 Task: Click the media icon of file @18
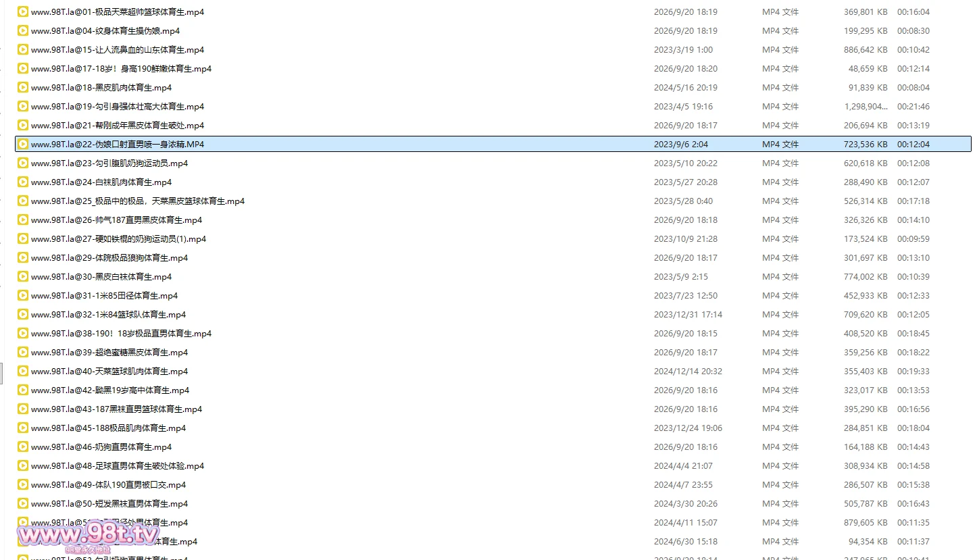tap(23, 88)
